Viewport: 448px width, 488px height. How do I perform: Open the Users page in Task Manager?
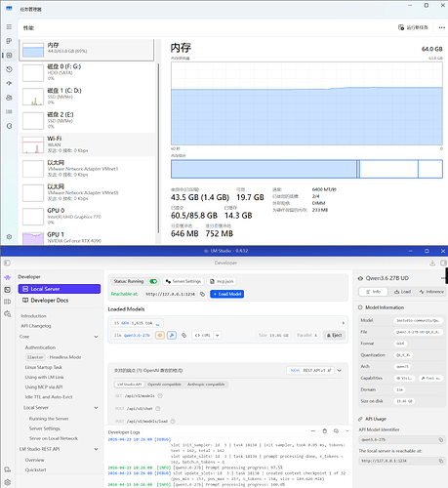coord(9,98)
